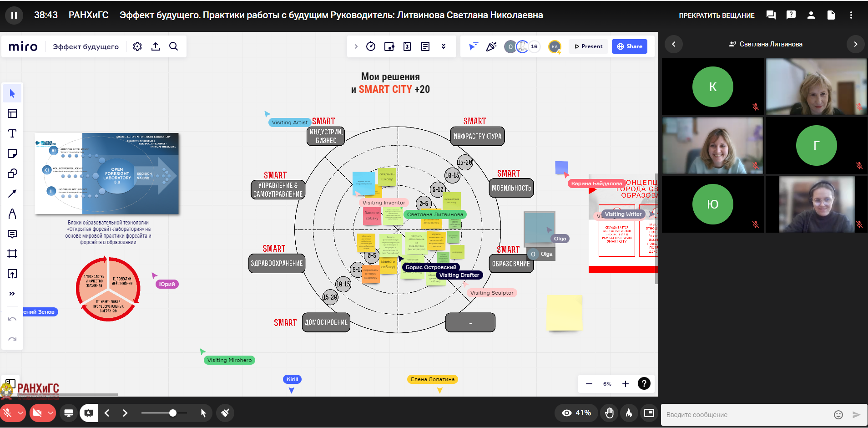The image size is (868, 428).
Task: Choose the Shapes tool in Miro sidebar
Action: tap(12, 173)
